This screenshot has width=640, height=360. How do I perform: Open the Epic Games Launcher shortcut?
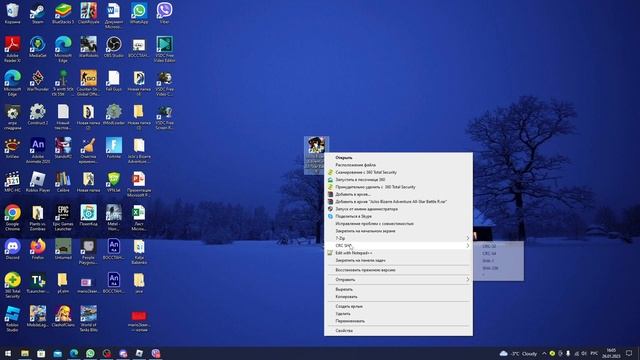[x=63, y=218]
